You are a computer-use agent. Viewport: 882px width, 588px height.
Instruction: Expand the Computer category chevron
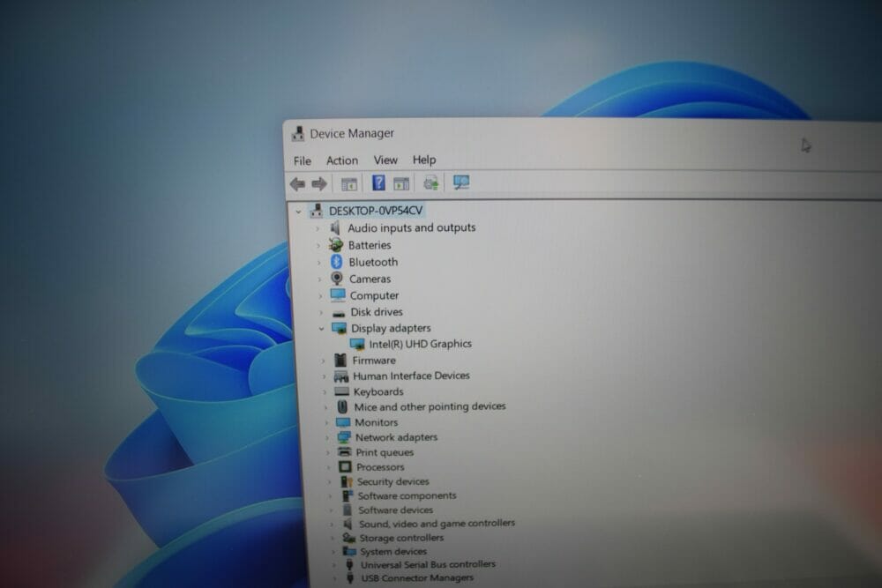coord(321,295)
